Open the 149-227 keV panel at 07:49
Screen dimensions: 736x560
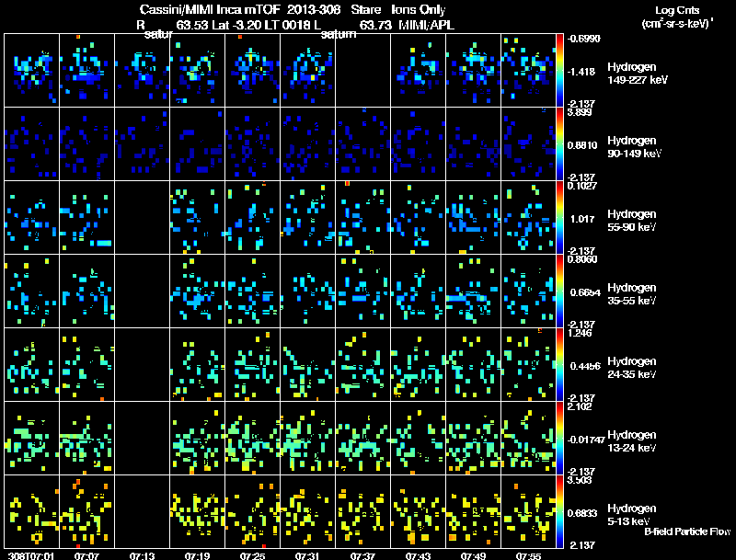tap(473, 71)
